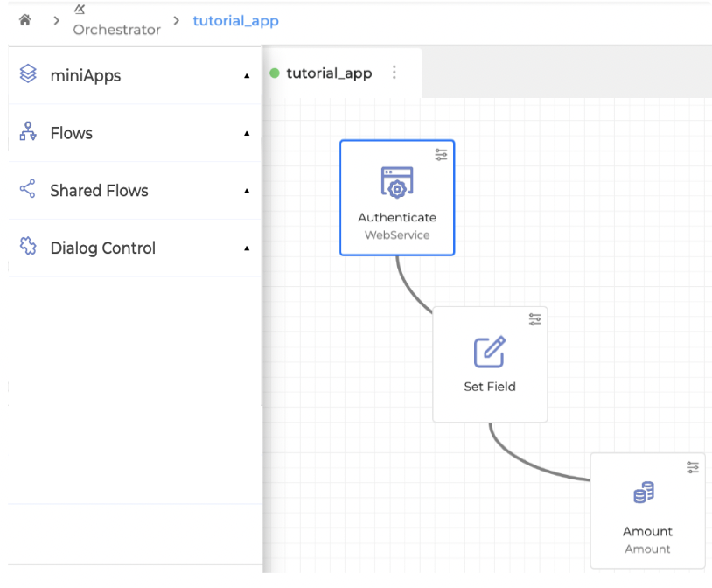Viewport: 712px width, 588px height.
Task: Click tutorial_app breadcrumb link
Action: (x=235, y=20)
